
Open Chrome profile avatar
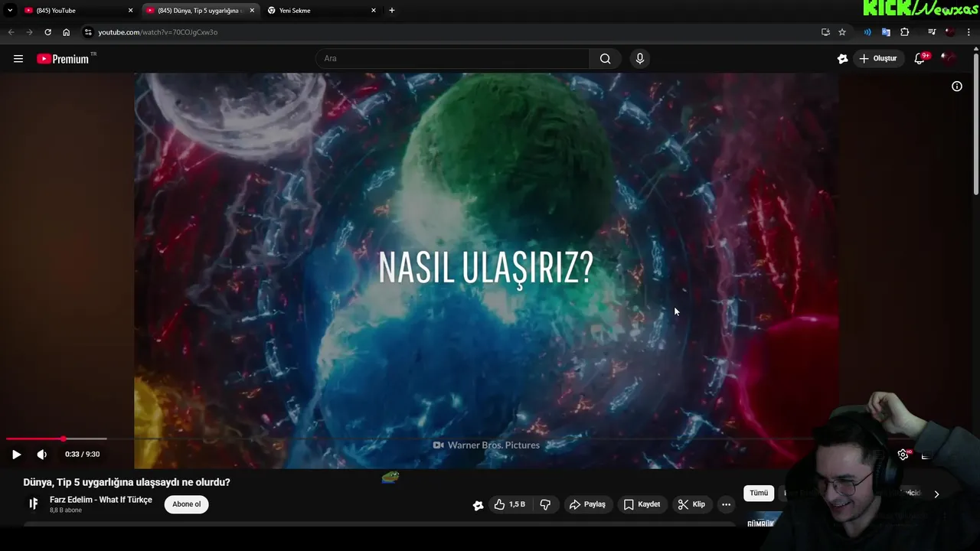(x=950, y=32)
